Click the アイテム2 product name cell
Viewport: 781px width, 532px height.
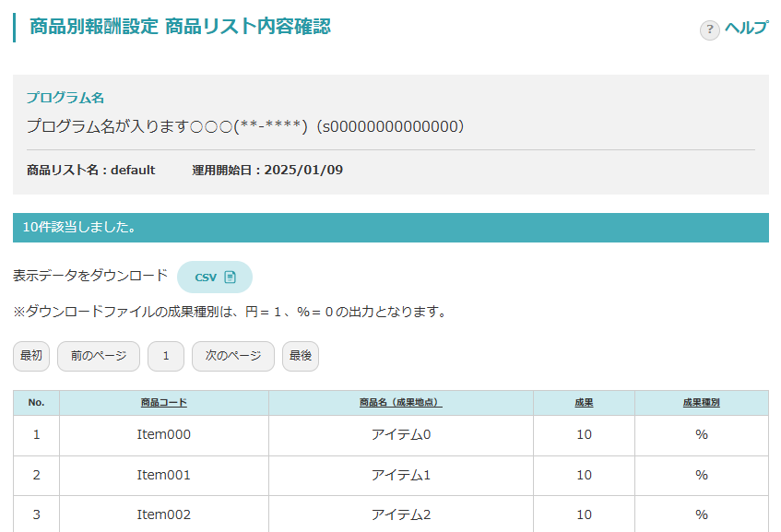(x=400, y=514)
